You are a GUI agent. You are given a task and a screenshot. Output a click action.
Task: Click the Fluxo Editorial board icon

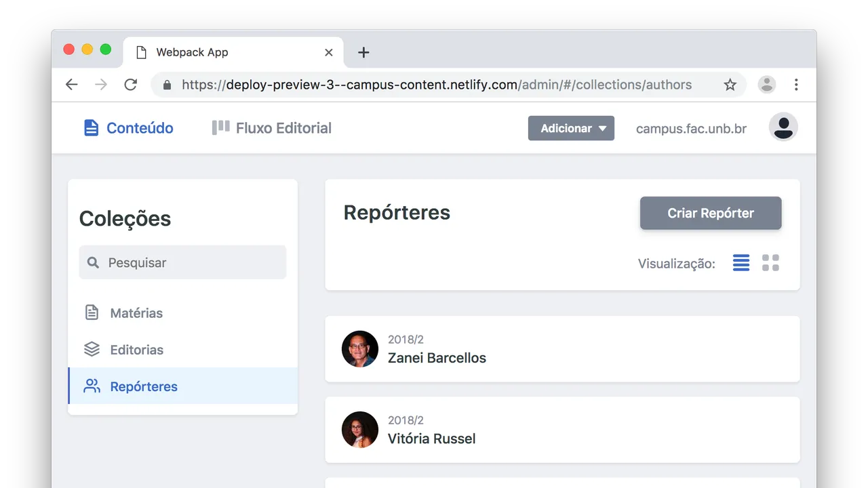click(220, 127)
